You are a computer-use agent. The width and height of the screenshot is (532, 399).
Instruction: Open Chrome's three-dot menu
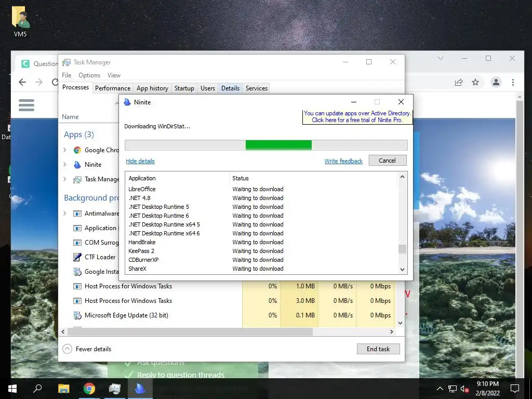513,82
